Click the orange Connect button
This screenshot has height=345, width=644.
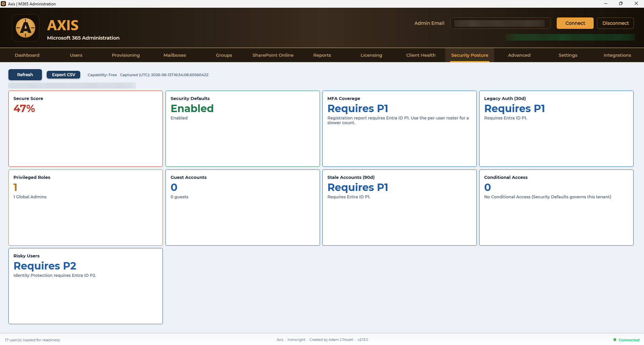(575, 23)
